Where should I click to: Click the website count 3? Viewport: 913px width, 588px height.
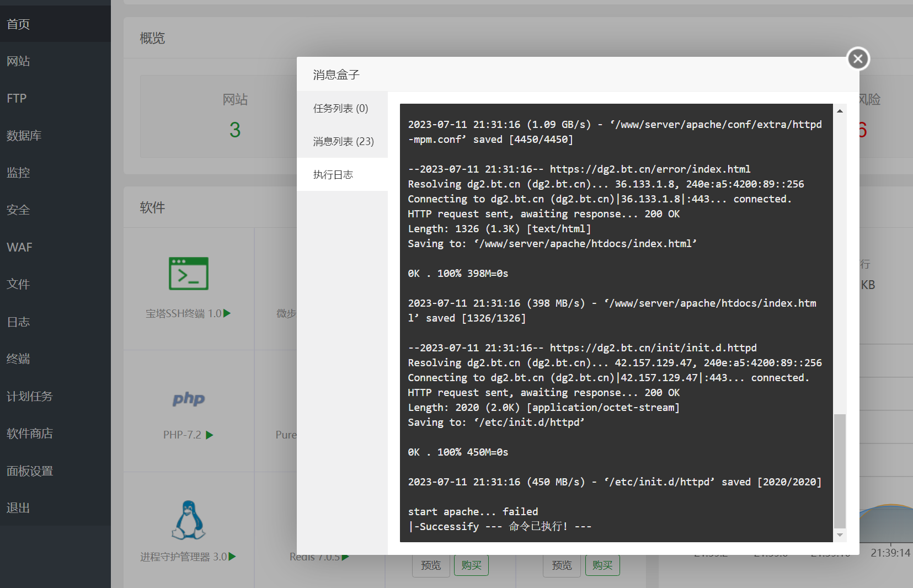tap(235, 130)
